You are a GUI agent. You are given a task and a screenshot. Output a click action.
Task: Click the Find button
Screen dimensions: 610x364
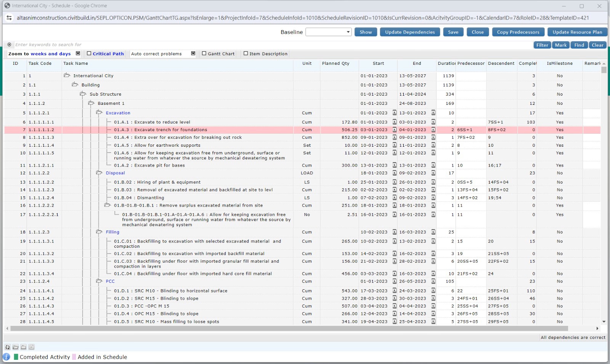point(579,45)
